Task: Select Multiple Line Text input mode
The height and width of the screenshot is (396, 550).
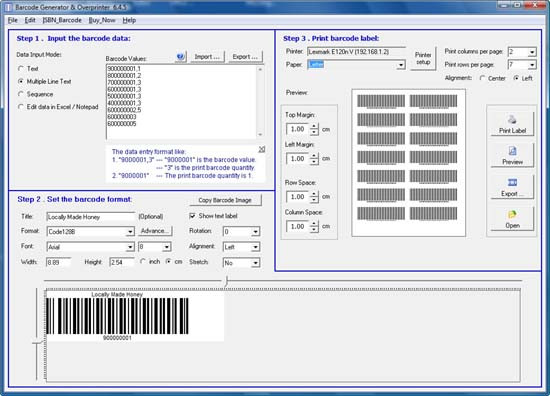Action: (x=21, y=81)
